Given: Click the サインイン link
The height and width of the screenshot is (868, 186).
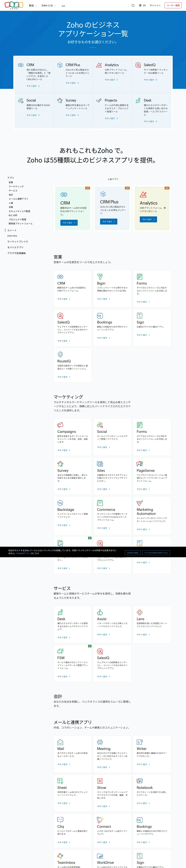Looking at the screenshot, I should point(155,5).
